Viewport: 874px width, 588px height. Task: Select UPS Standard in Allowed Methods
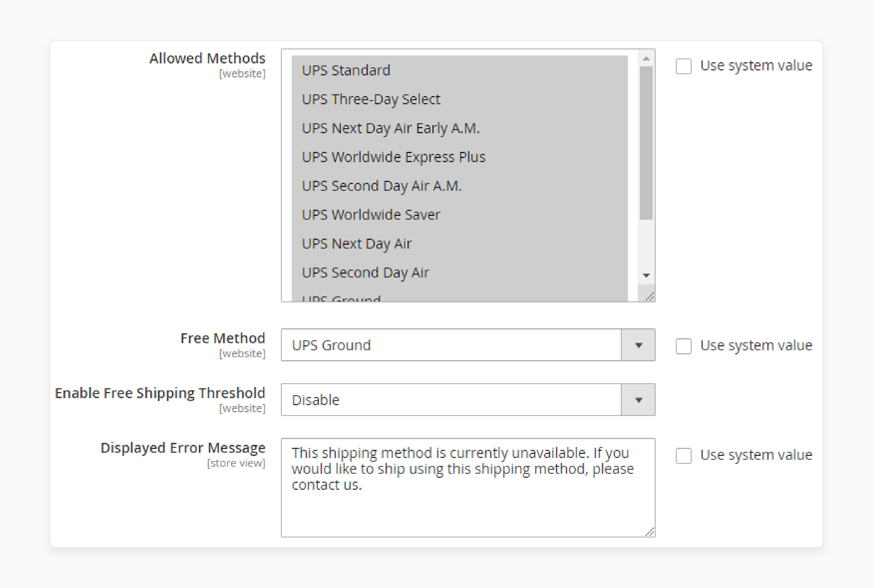[x=459, y=70]
